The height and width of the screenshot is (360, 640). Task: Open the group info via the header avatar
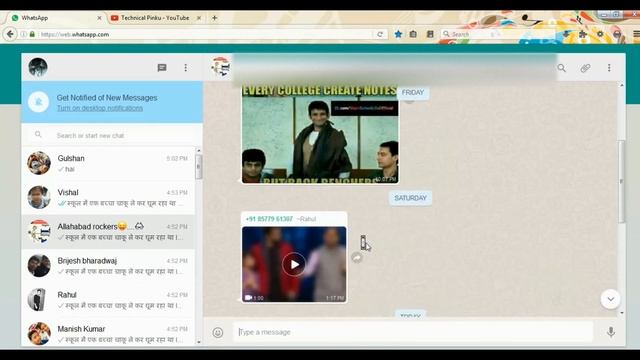pos(221,67)
